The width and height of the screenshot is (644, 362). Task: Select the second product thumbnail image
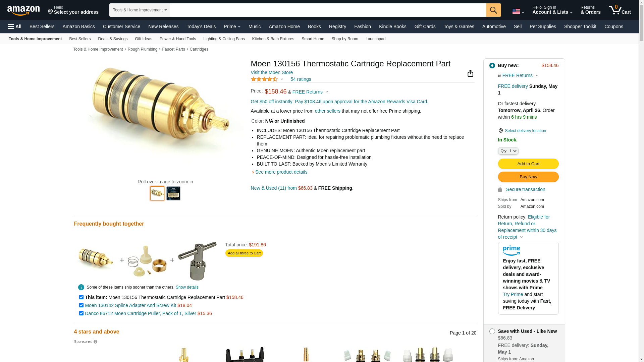173,193
